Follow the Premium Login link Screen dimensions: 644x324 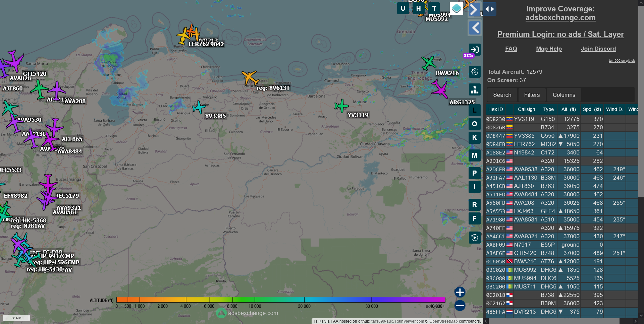(560, 34)
